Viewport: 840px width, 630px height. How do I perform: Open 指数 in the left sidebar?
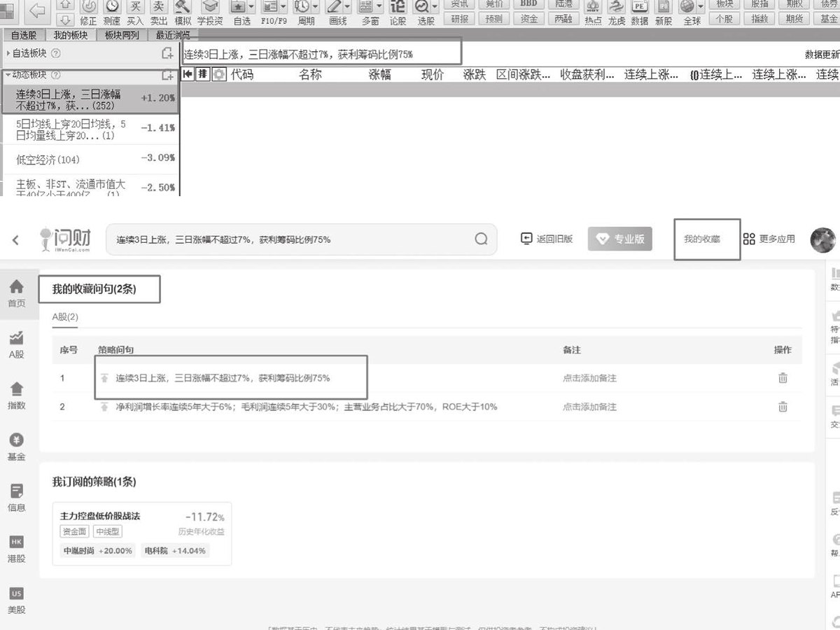coord(17,395)
